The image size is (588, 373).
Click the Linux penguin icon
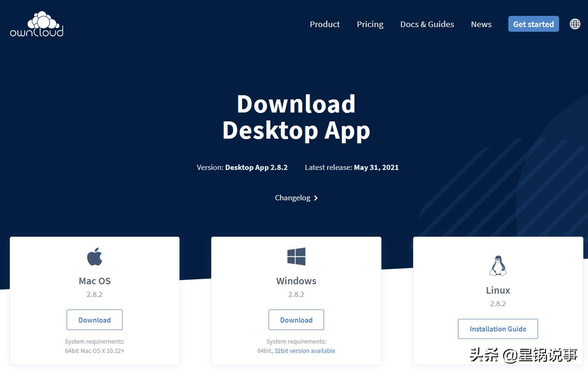coord(498,266)
